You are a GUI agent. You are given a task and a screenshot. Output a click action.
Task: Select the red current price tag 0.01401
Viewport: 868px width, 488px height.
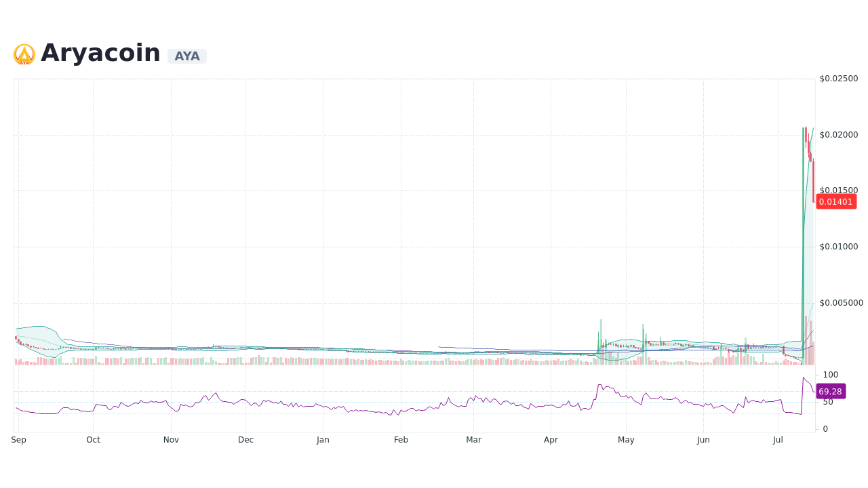click(x=836, y=201)
